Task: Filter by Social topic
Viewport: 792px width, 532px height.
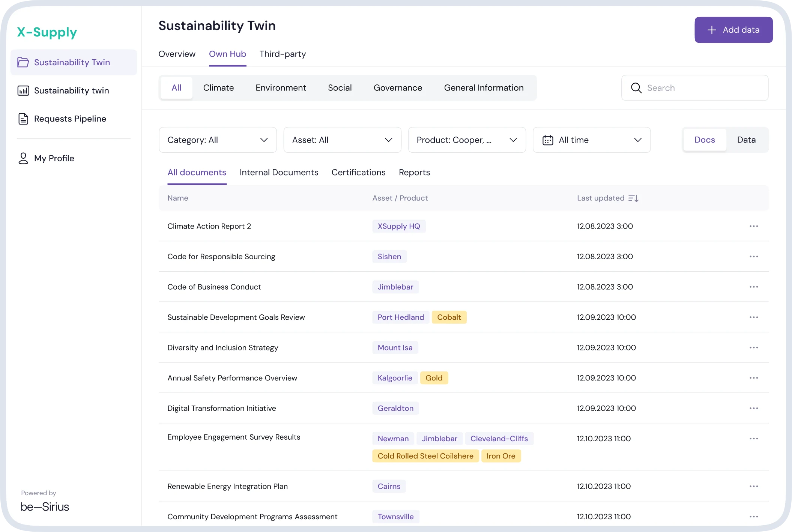Action: tap(340, 88)
